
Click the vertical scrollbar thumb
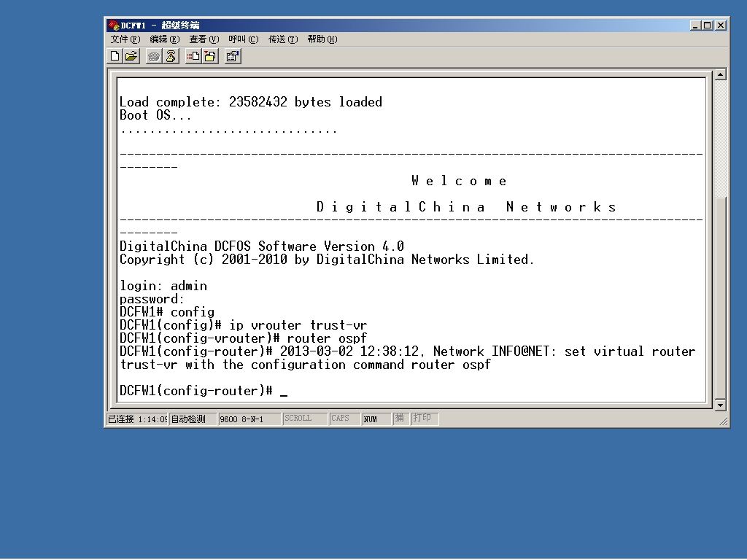pos(720,297)
